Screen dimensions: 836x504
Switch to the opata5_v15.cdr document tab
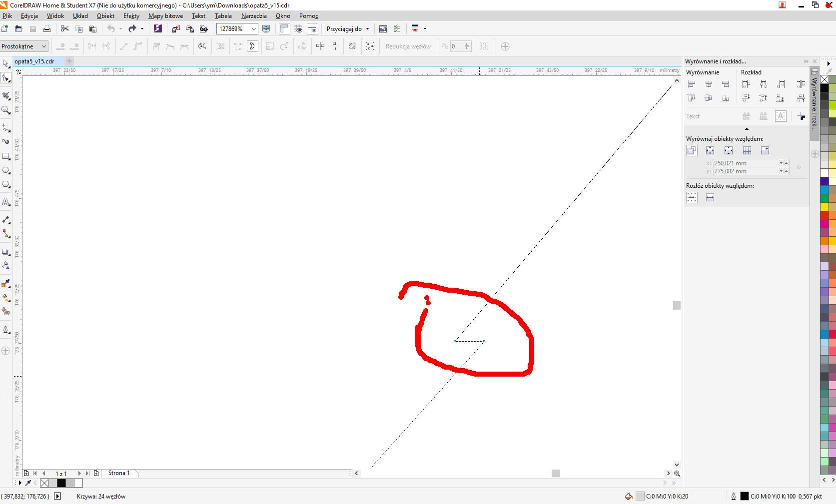coord(34,61)
